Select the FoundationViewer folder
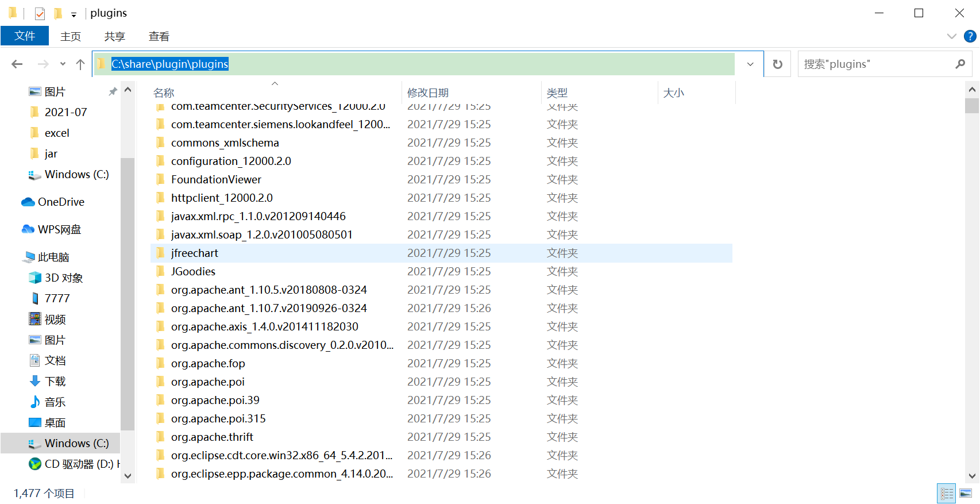The height and width of the screenshot is (504, 980). (216, 179)
